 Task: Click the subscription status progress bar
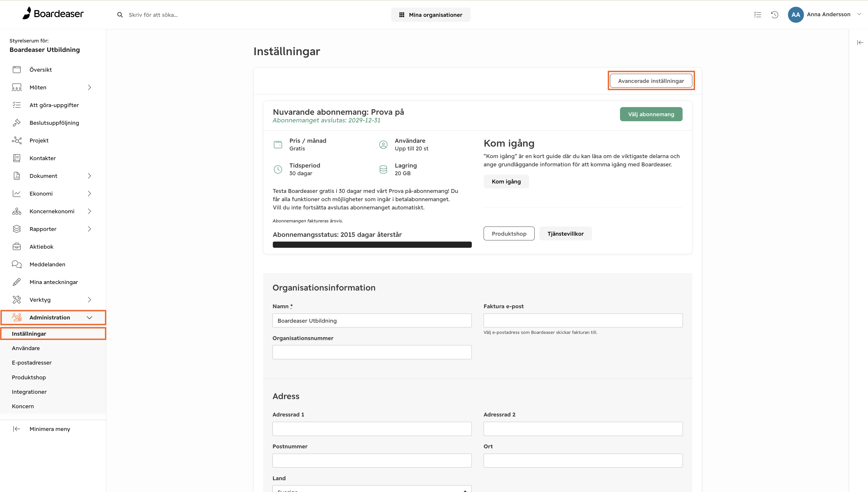click(x=372, y=245)
